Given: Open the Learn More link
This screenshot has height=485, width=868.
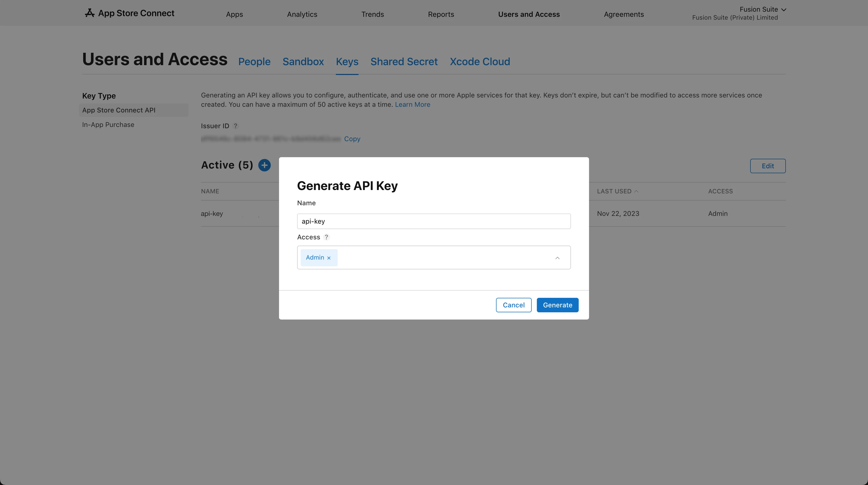Looking at the screenshot, I should 413,104.
